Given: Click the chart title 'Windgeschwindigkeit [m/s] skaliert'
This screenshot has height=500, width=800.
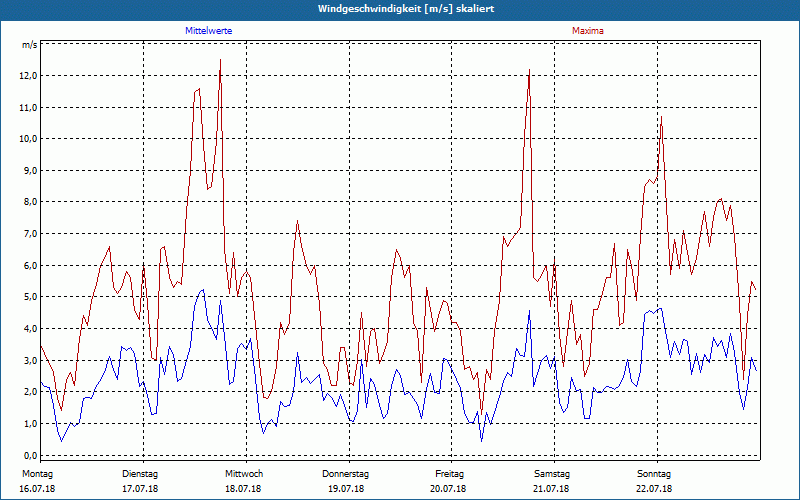Looking at the screenshot, I should [406, 9].
